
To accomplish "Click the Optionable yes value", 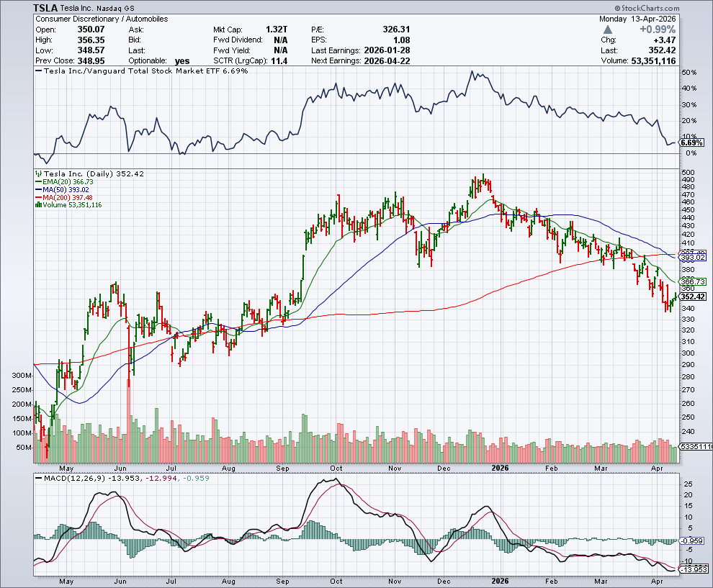I will tap(182, 60).
